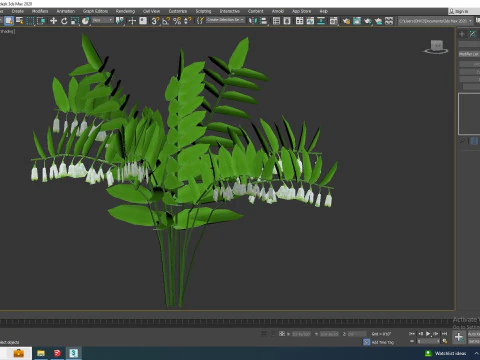
Task: Open Render Setup teapot icon
Action: [346, 21]
